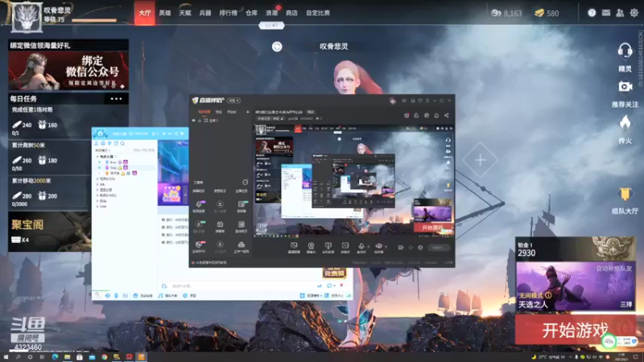Open game settings gear icon

tap(634, 13)
